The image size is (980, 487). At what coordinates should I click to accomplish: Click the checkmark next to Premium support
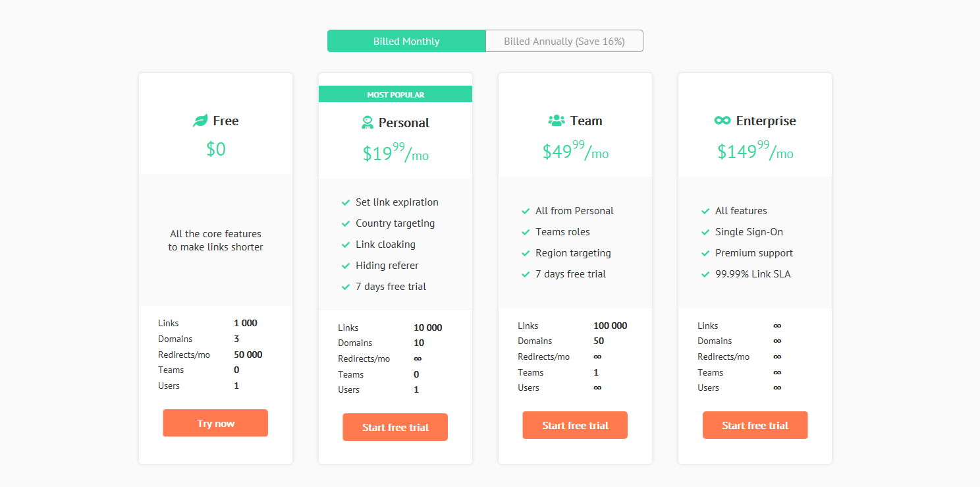pyautogui.click(x=705, y=252)
